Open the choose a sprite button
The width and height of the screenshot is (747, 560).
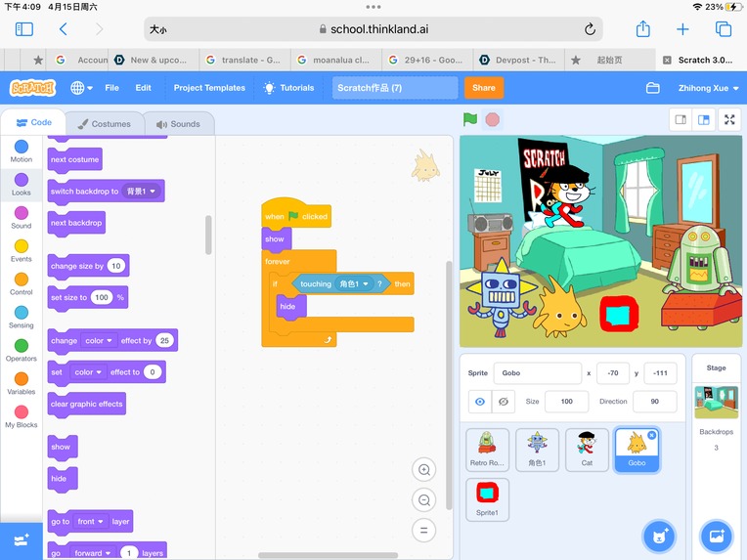click(659, 537)
